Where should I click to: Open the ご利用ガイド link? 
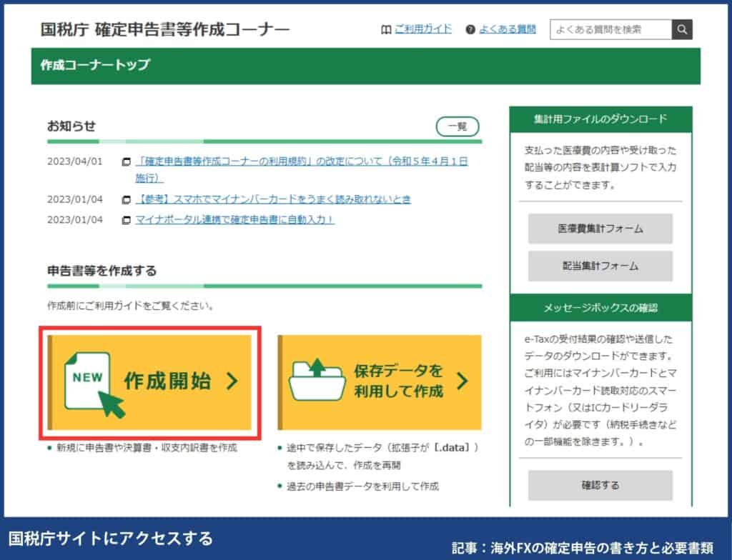[x=423, y=29]
